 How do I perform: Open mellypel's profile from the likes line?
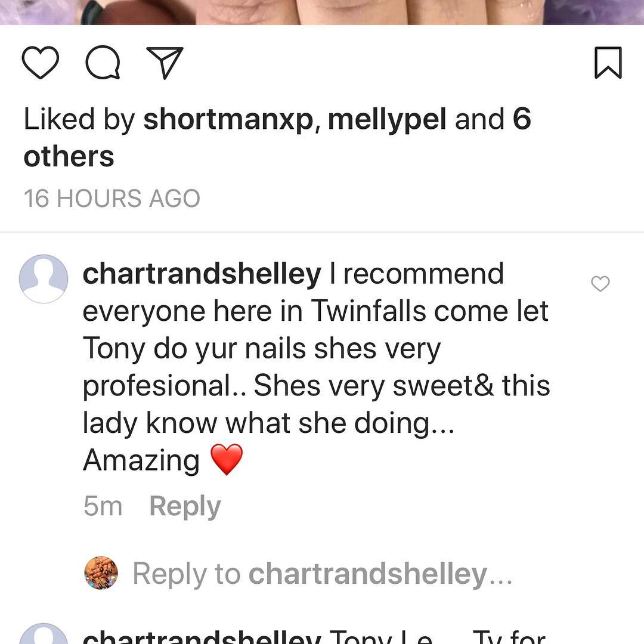coord(387,119)
